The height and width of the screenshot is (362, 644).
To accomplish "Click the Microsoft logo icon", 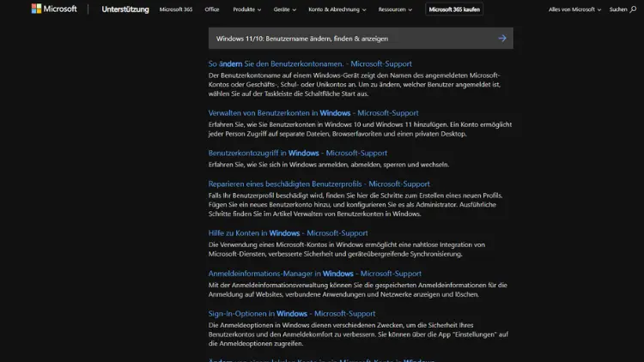I will (x=37, y=9).
